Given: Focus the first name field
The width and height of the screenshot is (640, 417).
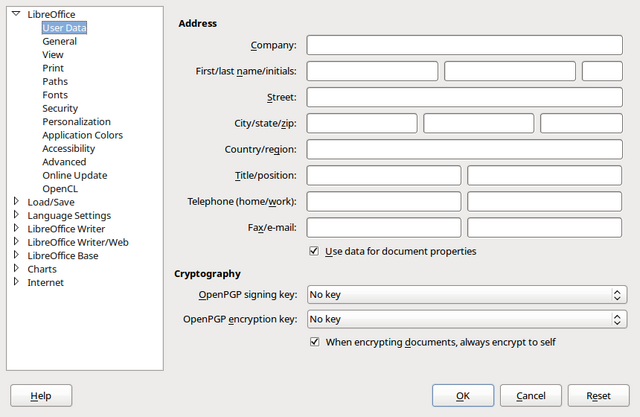Looking at the screenshot, I should [x=372, y=71].
